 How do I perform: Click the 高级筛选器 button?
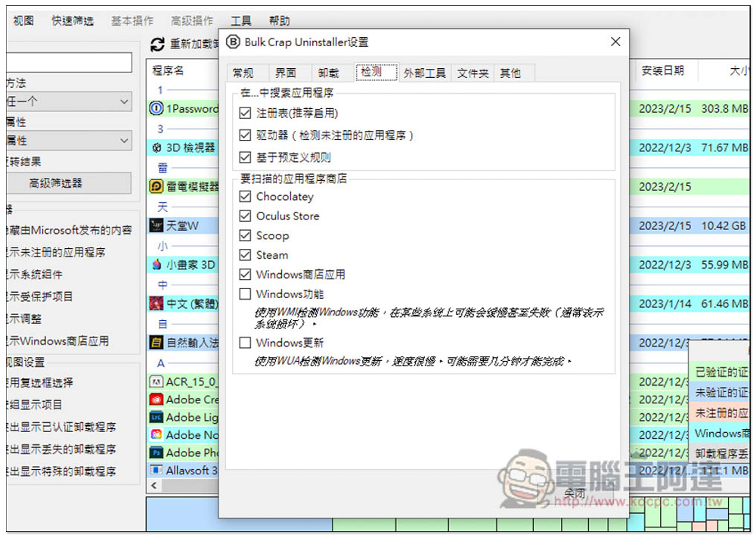(x=69, y=183)
